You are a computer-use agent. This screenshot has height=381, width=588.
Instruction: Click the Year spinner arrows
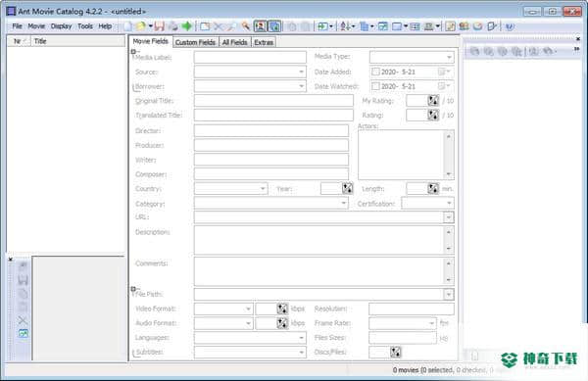coord(347,188)
